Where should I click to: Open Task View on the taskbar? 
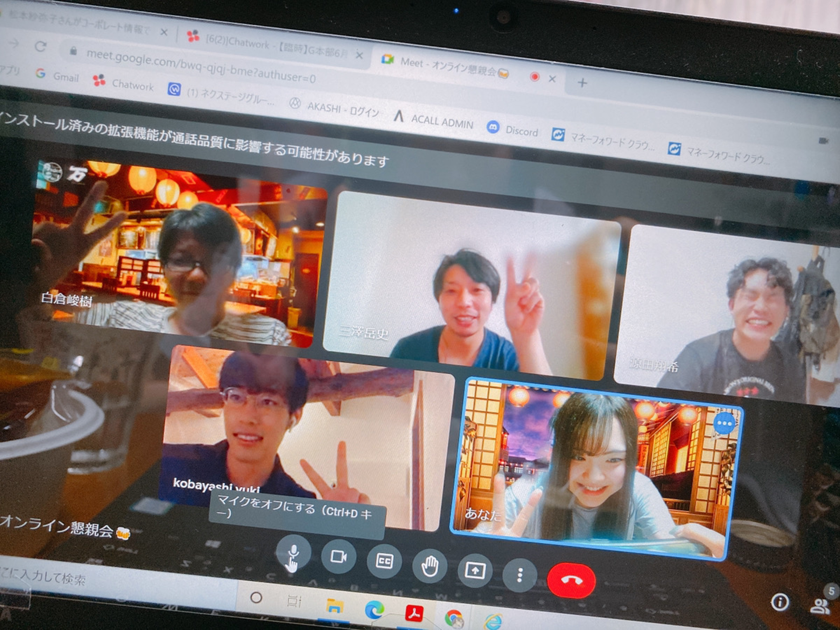[295, 601]
